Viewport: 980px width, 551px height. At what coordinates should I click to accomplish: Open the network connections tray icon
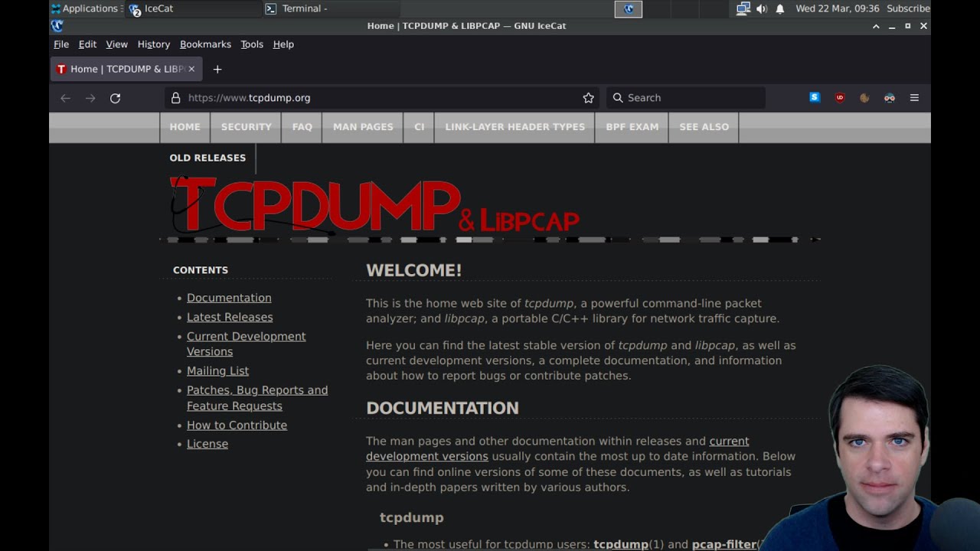tap(743, 8)
